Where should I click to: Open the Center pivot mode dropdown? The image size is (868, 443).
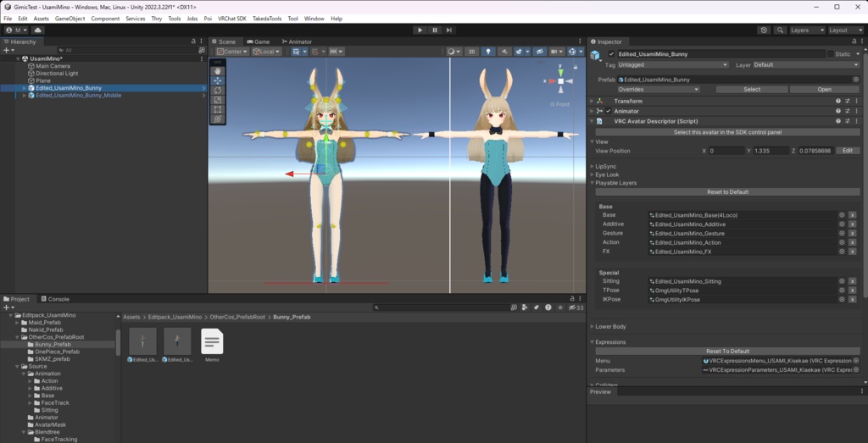click(232, 52)
